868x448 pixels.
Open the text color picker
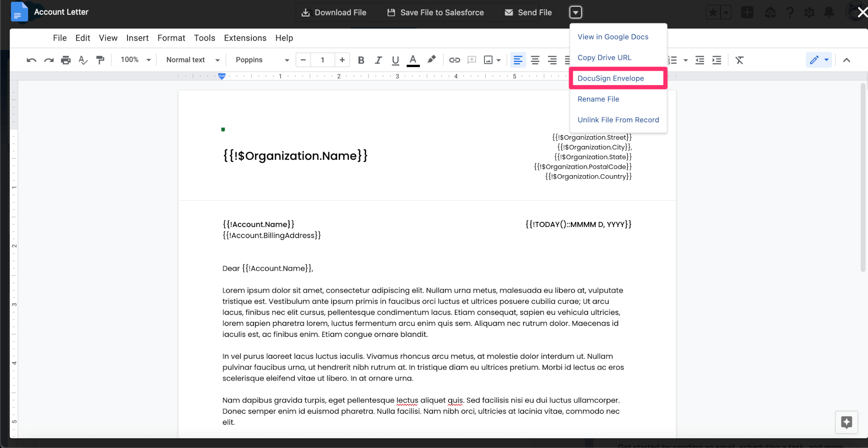click(x=413, y=60)
